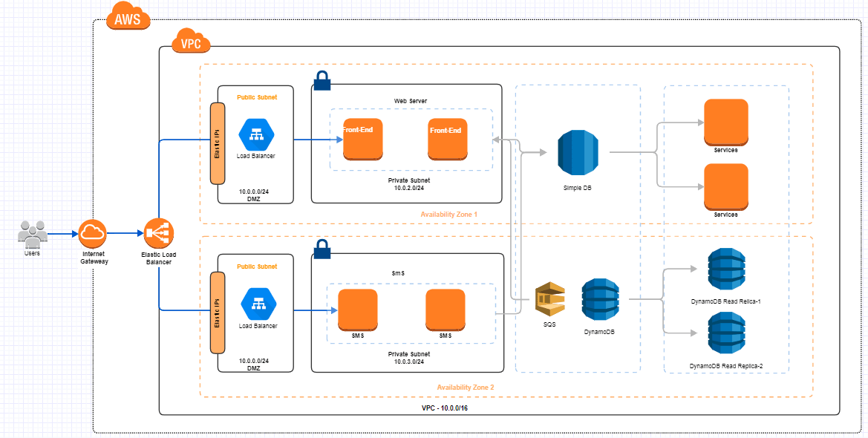The width and height of the screenshot is (868, 438).
Task: Click the 'Elastic Load Balancer' text label
Action: pyautogui.click(x=159, y=258)
